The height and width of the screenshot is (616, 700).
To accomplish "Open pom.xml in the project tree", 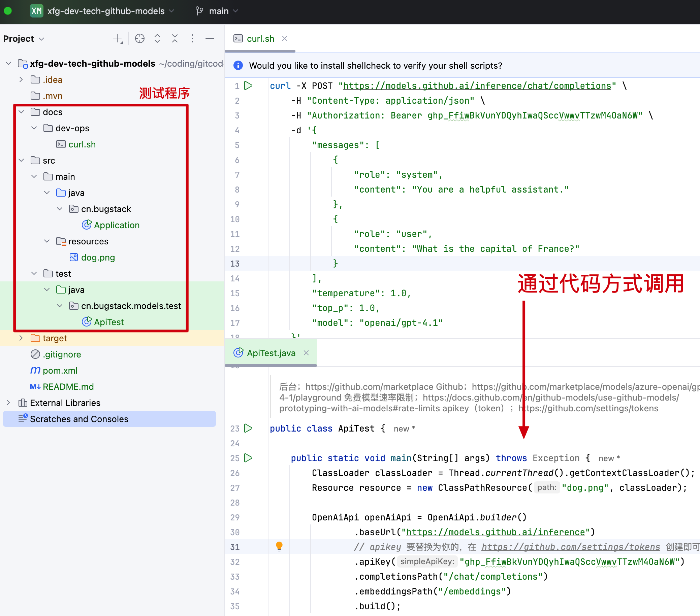I will click(60, 370).
